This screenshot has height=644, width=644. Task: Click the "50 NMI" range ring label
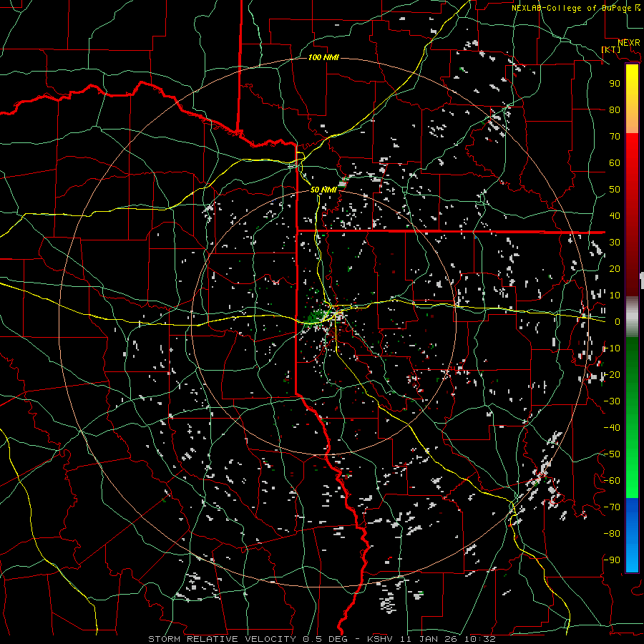[x=323, y=190]
